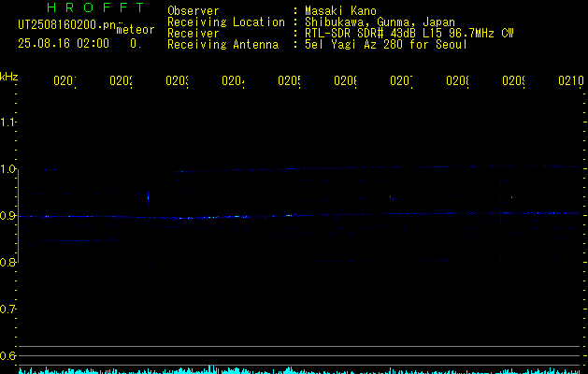Select '5el Yagi Az 280 for Seoul'

click(386, 45)
